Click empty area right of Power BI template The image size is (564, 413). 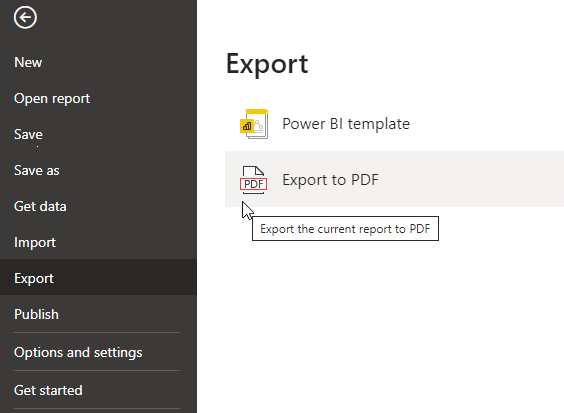pos(486,124)
